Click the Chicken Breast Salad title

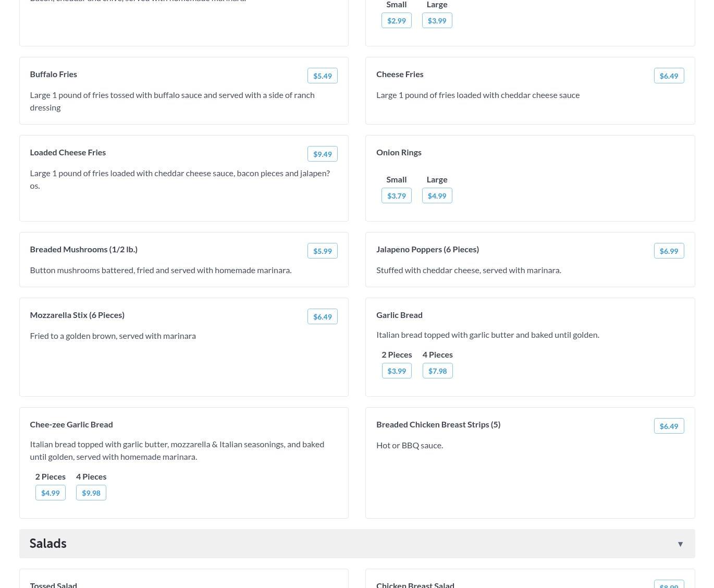(415, 585)
